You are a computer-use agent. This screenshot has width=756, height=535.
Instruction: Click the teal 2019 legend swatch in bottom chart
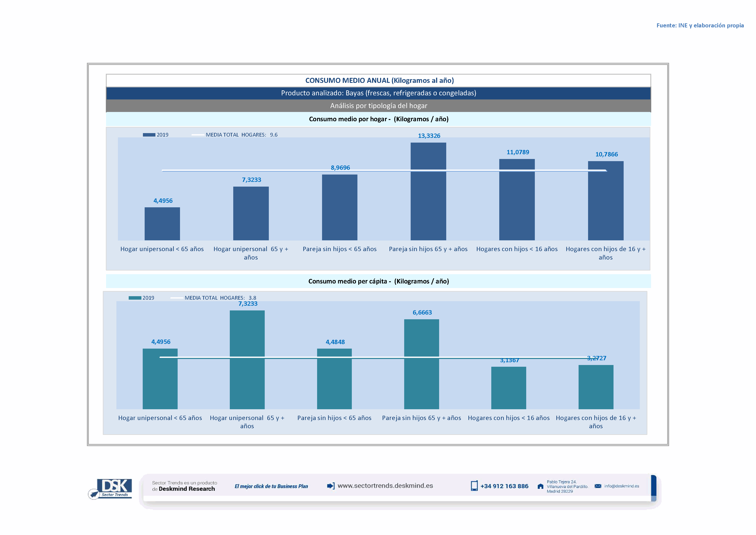(135, 298)
